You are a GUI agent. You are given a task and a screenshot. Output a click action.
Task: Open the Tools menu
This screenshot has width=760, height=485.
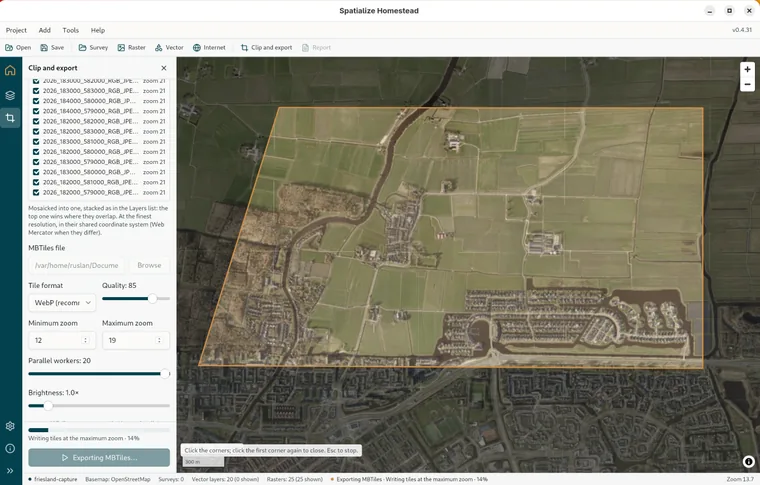point(70,30)
